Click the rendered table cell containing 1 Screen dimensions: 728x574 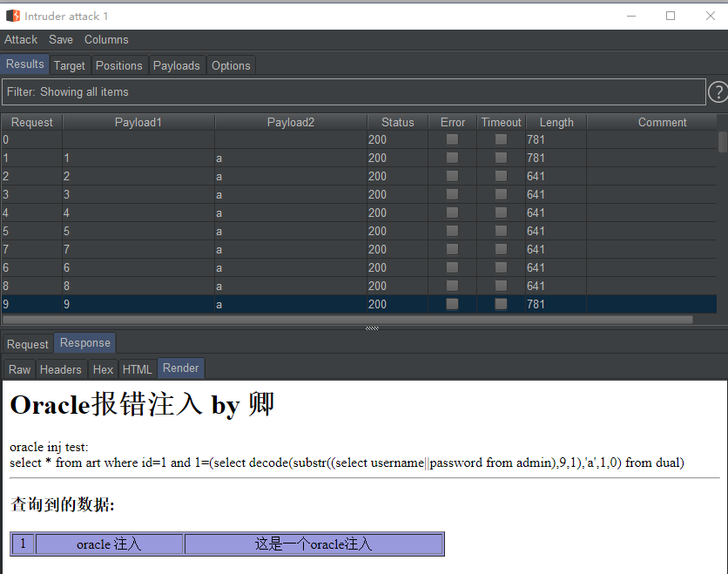click(23, 544)
